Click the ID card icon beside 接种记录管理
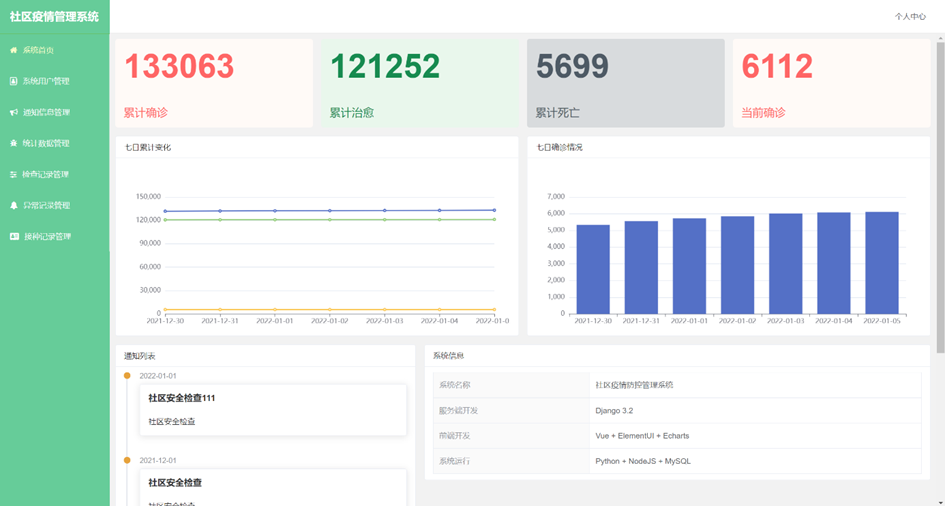This screenshot has width=945, height=506. point(14,236)
